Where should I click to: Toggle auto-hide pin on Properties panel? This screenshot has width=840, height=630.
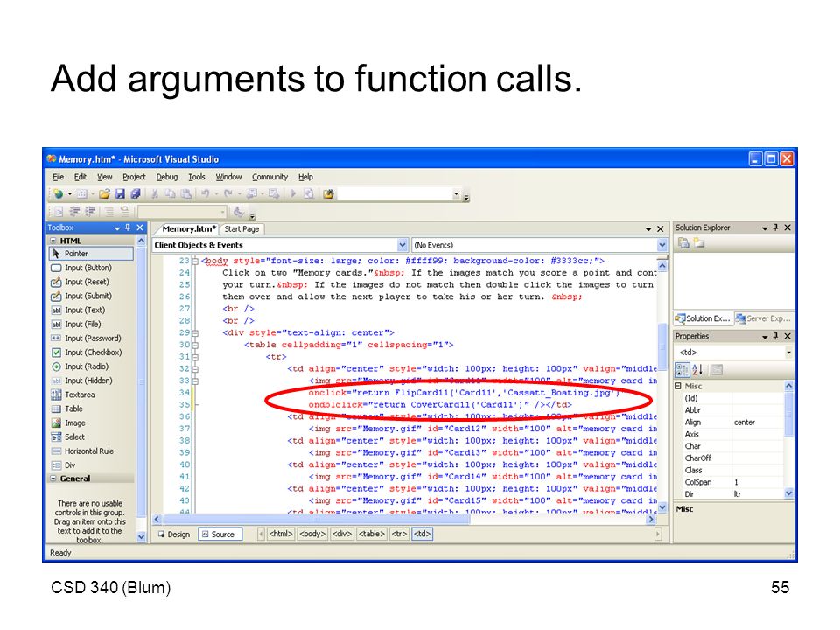pyautogui.click(x=775, y=336)
